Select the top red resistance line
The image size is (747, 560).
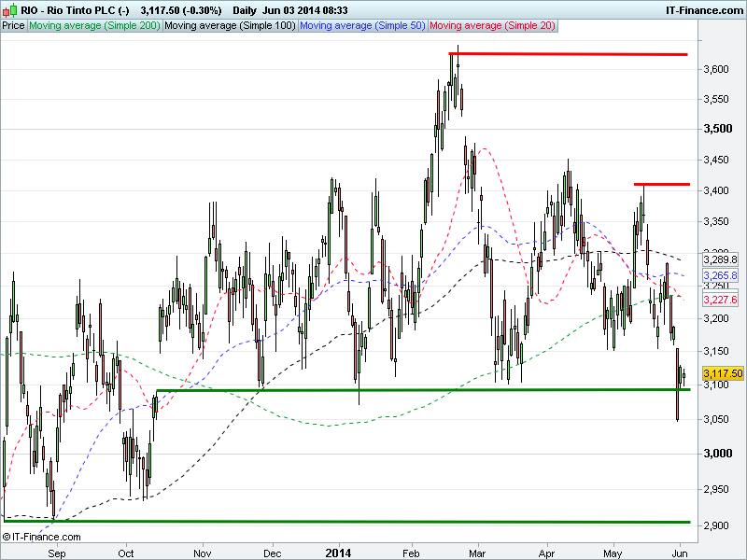tap(570, 54)
